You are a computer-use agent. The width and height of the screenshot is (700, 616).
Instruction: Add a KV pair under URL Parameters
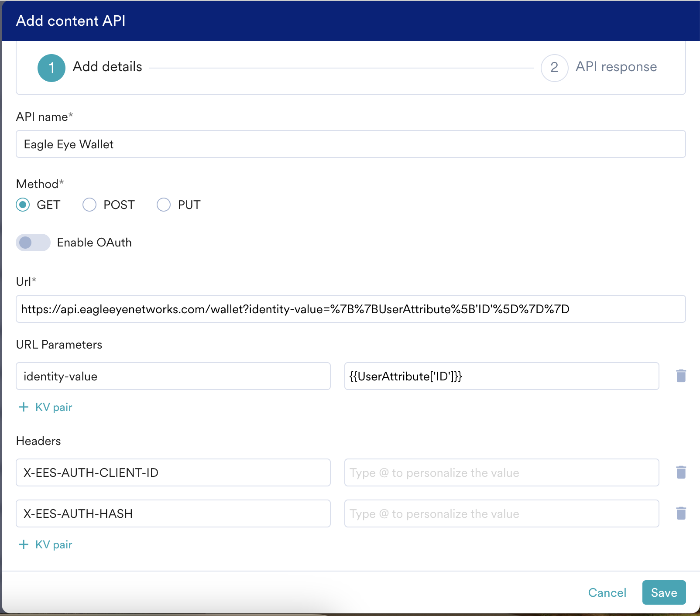tap(45, 407)
